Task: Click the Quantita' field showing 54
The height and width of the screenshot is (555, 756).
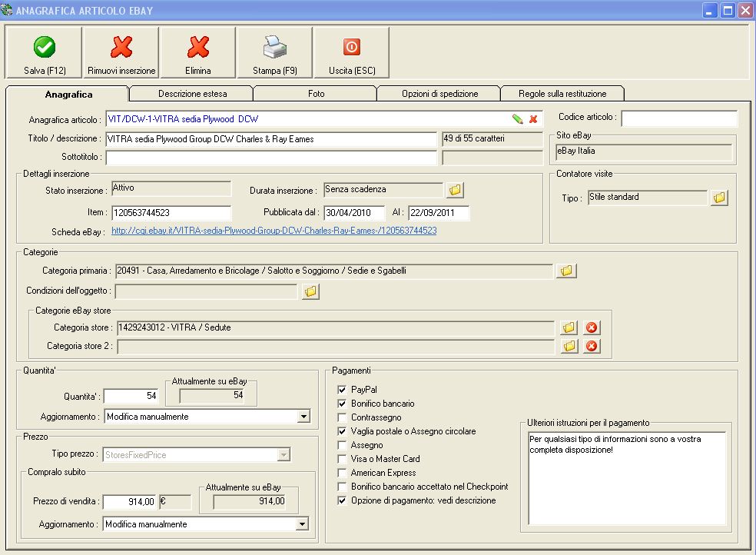Action: (x=131, y=397)
